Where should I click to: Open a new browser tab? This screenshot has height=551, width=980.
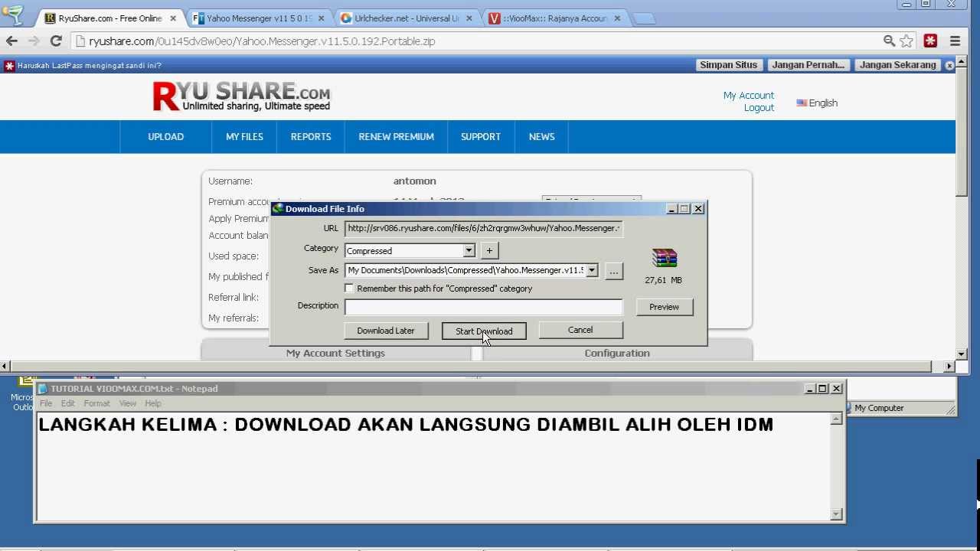pyautogui.click(x=645, y=19)
